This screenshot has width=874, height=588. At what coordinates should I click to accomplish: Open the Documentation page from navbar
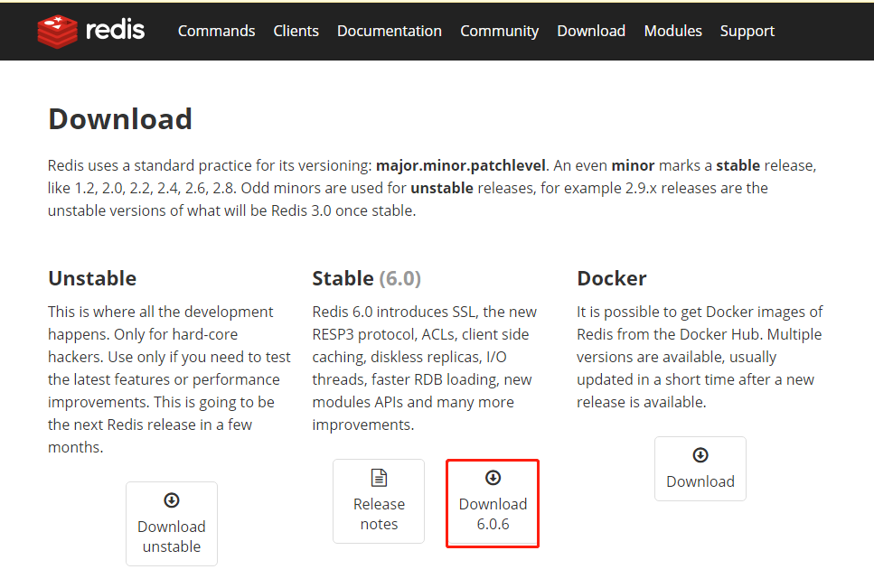(390, 31)
